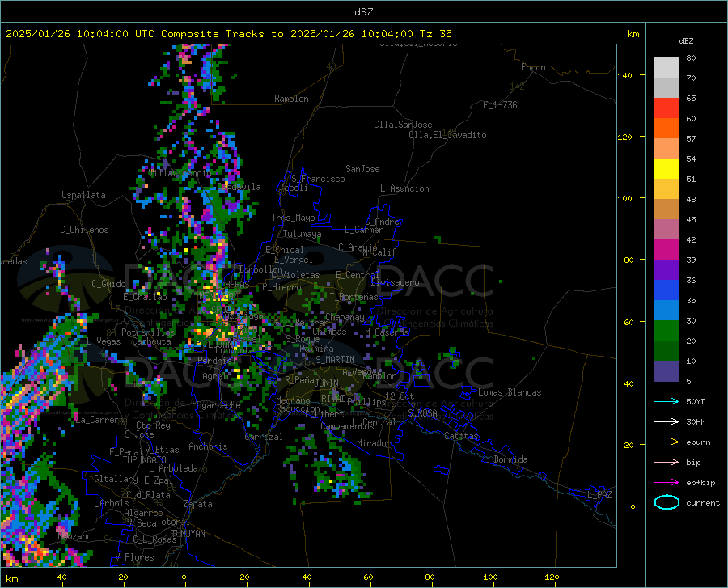Click the Divisadero map label

[395, 282]
